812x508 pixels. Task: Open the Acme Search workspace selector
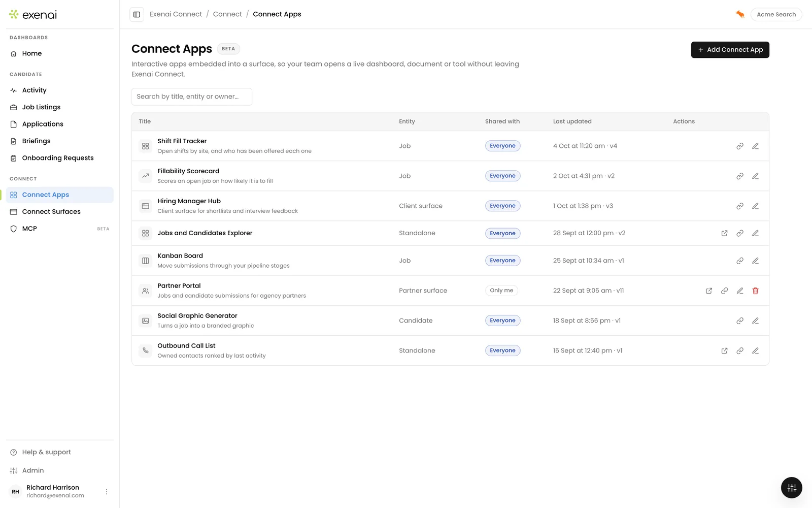click(x=776, y=14)
